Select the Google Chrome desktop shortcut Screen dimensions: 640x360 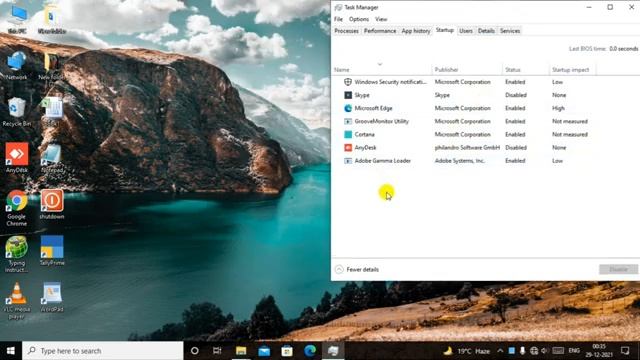tap(17, 208)
